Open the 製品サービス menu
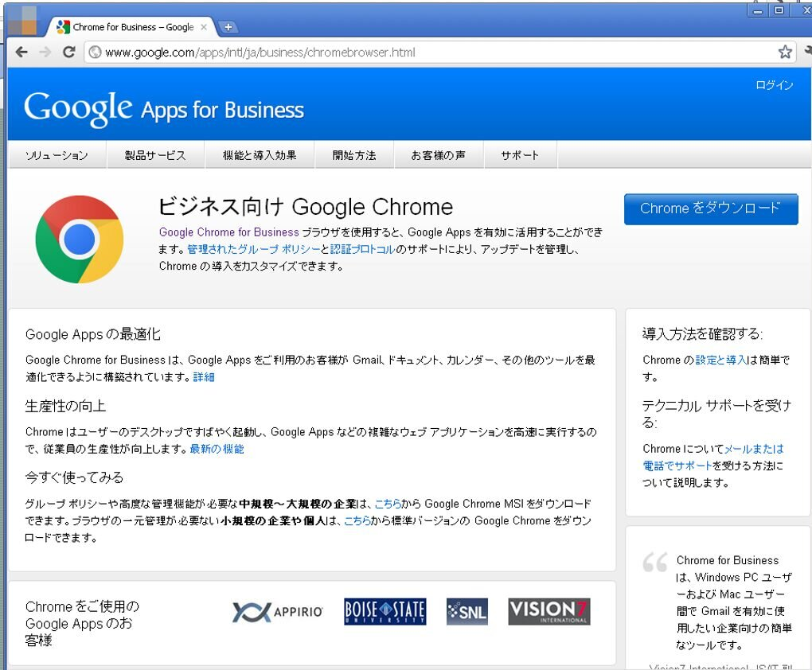 click(x=156, y=155)
